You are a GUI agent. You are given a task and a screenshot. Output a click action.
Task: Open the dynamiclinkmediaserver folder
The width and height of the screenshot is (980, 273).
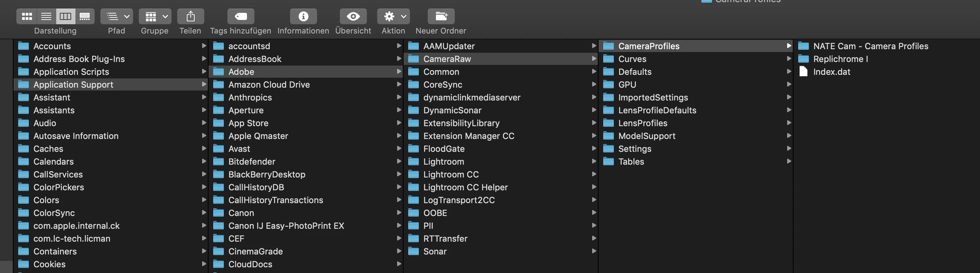click(x=501, y=97)
